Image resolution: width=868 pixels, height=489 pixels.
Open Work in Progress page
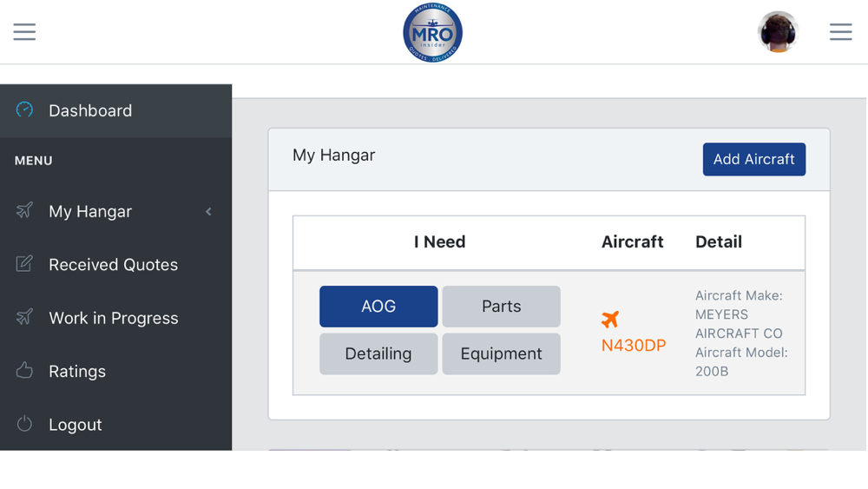click(x=115, y=318)
